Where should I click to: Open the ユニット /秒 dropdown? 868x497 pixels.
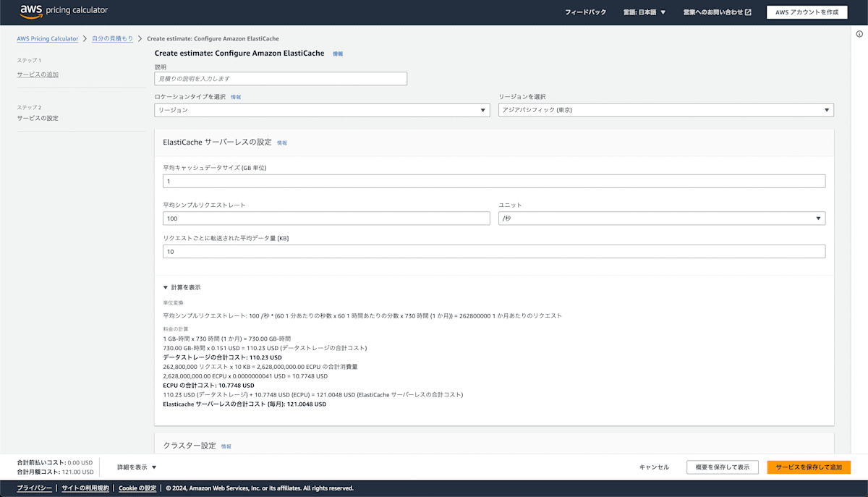coord(662,218)
